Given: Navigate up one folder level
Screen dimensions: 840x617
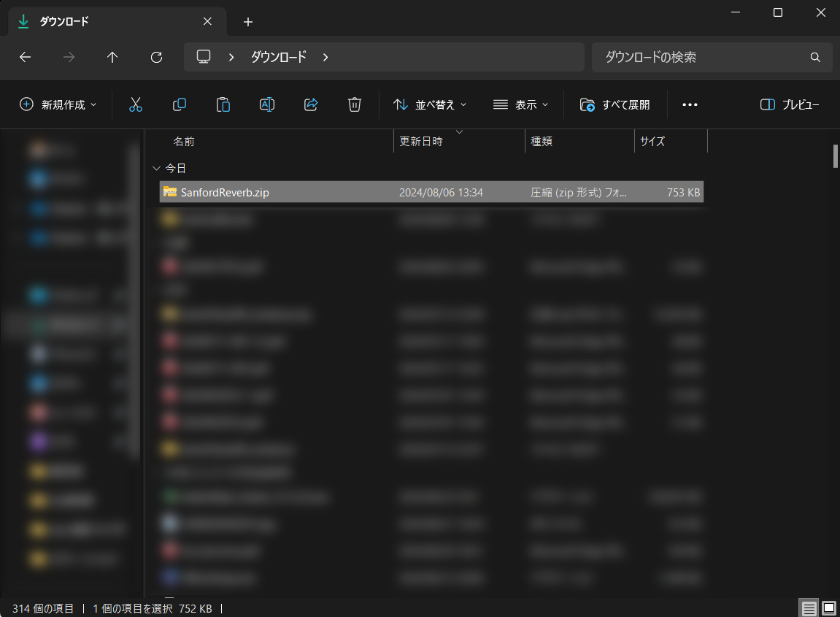Looking at the screenshot, I should click(x=112, y=57).
